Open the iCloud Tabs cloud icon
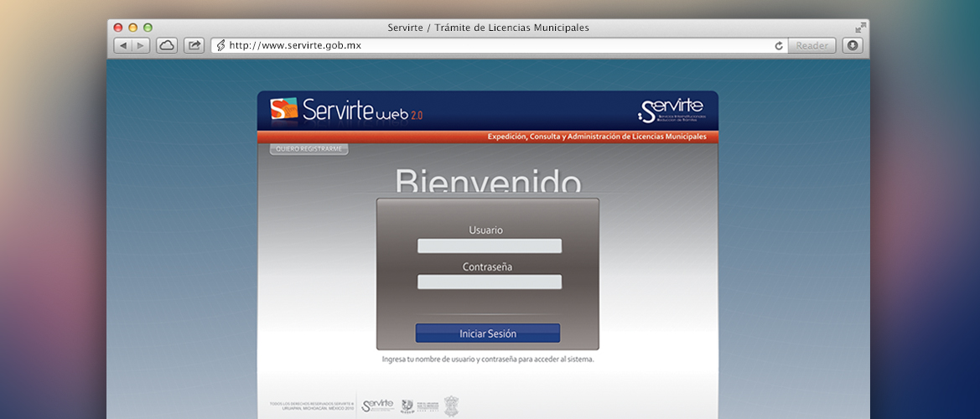Screen dimensions: 980x419 [167, 46]
